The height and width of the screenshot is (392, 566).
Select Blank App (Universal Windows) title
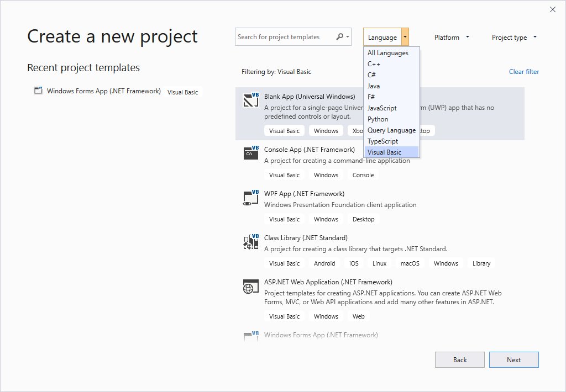point(310,97)
